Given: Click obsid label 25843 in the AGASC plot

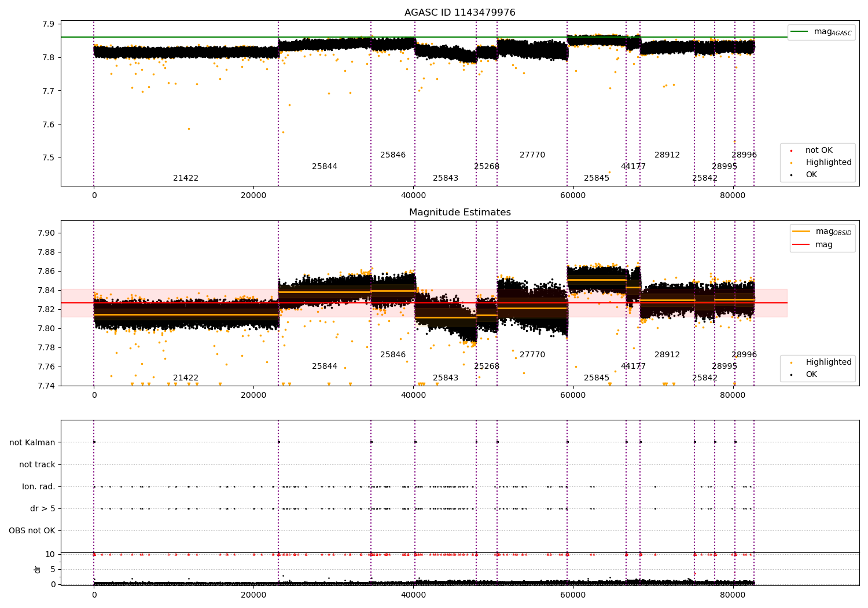Looking at the screenshot, I should pyautogui.click(x=446, y=178).
